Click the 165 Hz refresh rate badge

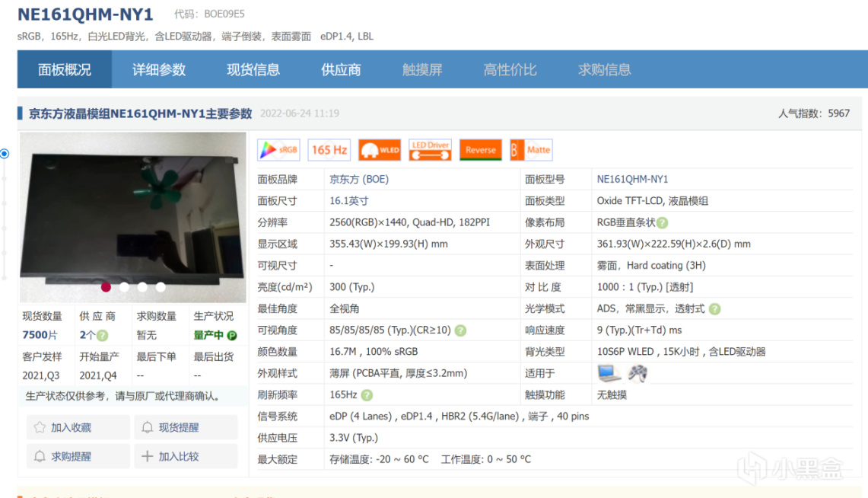329,150
